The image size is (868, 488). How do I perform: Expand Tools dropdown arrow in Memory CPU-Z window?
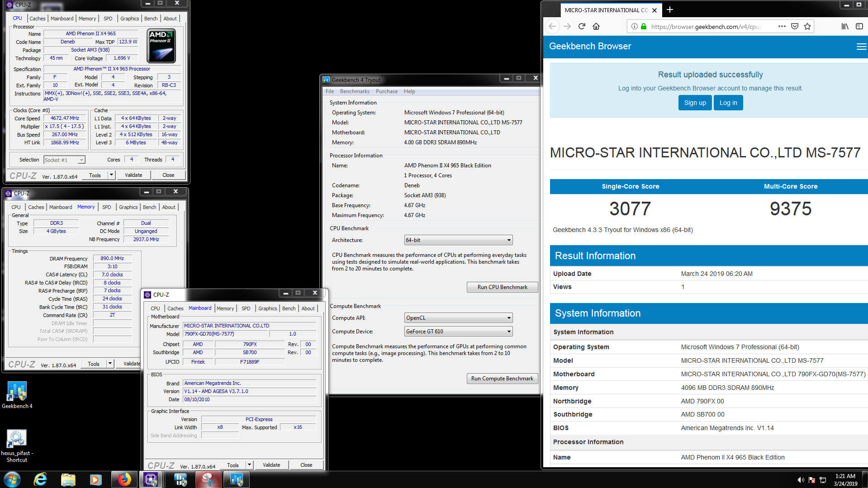110,364
